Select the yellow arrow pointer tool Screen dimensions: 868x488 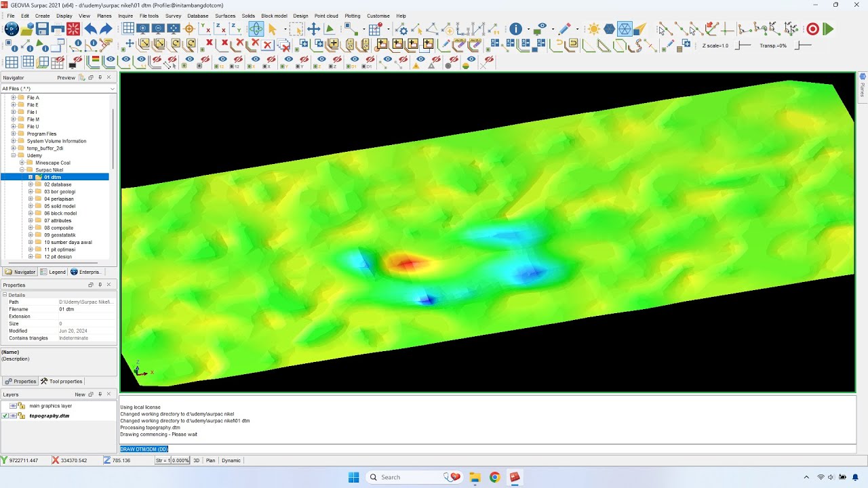point(273,29)
